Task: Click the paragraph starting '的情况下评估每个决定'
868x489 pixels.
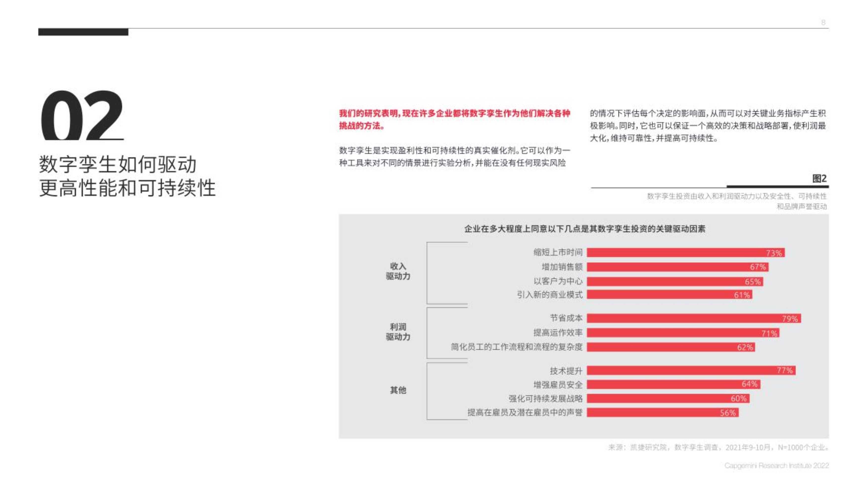Action: pyautogui.click(x=708, y=126)
